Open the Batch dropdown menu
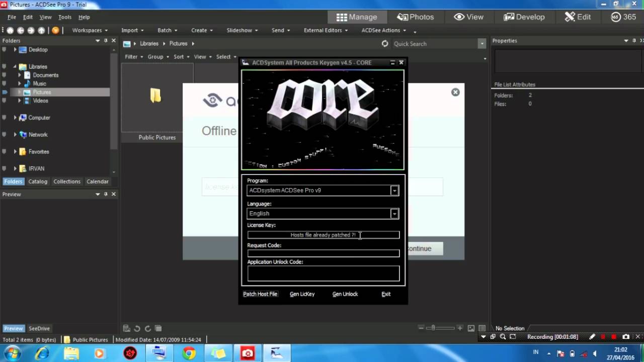Screen dimensions: 644x362 pyautogui.click(x=168, y=30)
